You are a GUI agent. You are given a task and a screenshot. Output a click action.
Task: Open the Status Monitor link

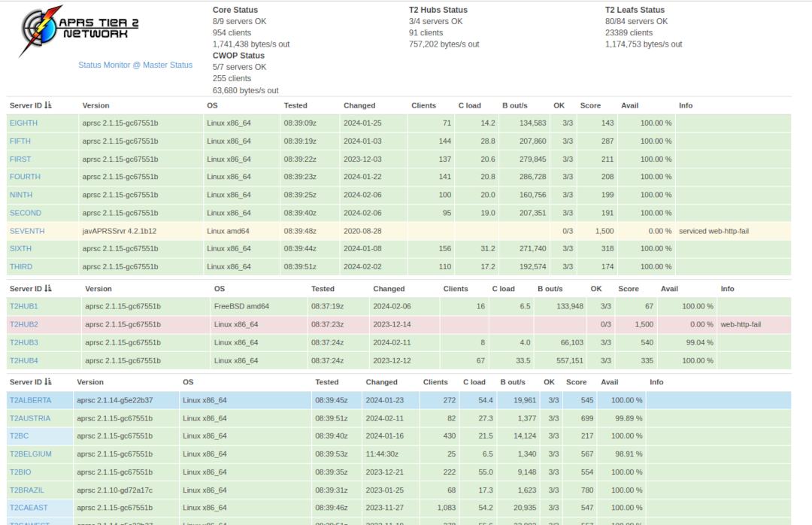(x=104, y=65)
